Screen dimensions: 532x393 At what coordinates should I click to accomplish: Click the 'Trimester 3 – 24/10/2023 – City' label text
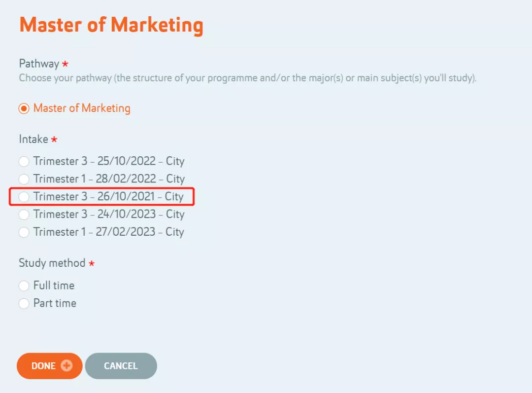click(x=109, y=214)
